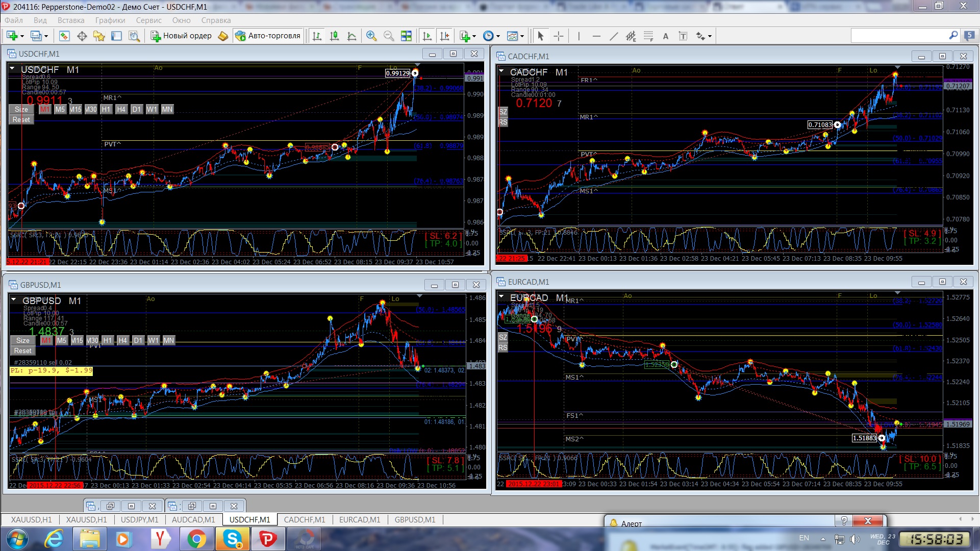Select the horizontal line drawing tool
The width and height of the screenshot is (980, 551).
point(596,36)
